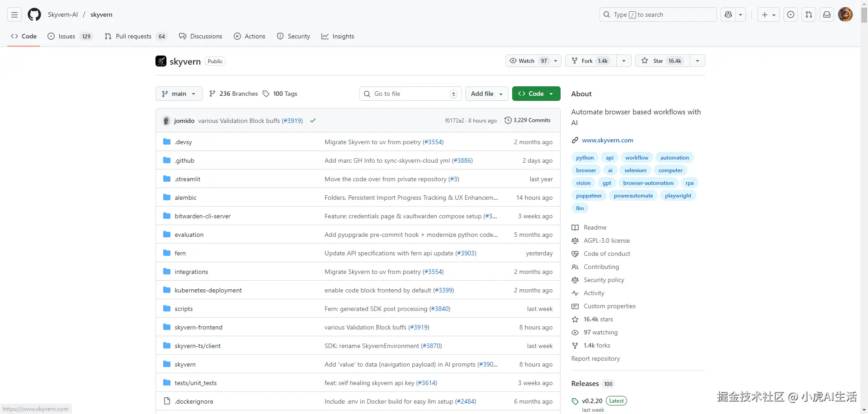This screenshot has height=414, width=868.
Task: Open the Copilot chat icon
Action: pyautogui.click(x=728, y=15)
